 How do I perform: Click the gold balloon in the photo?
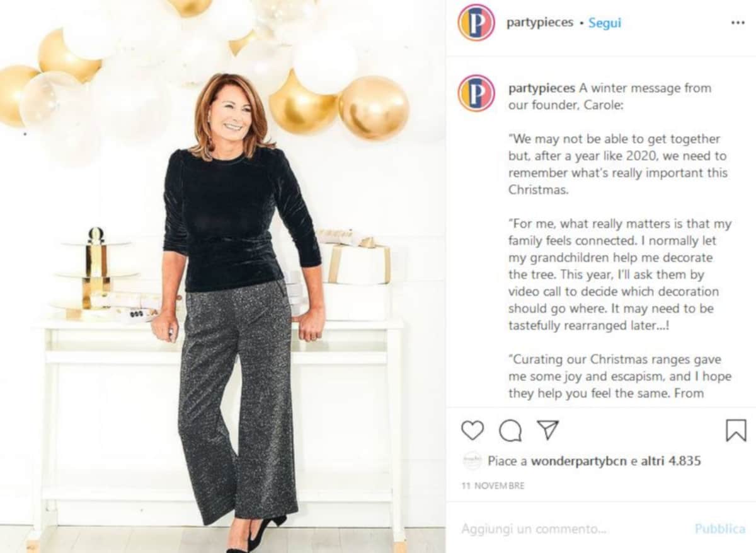[374, 107]
